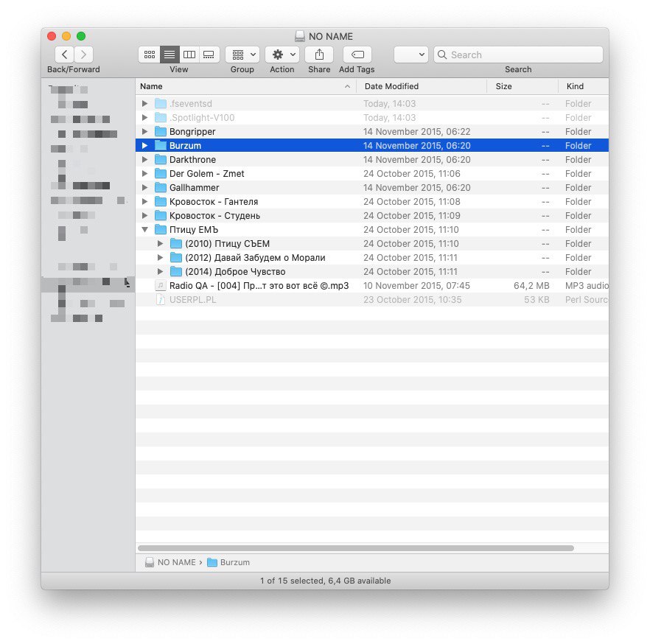This screenshot has height=644, width=650.
Task: Expand the (2010) Птицу СЪЕМ folder
Action: [161, 244]
